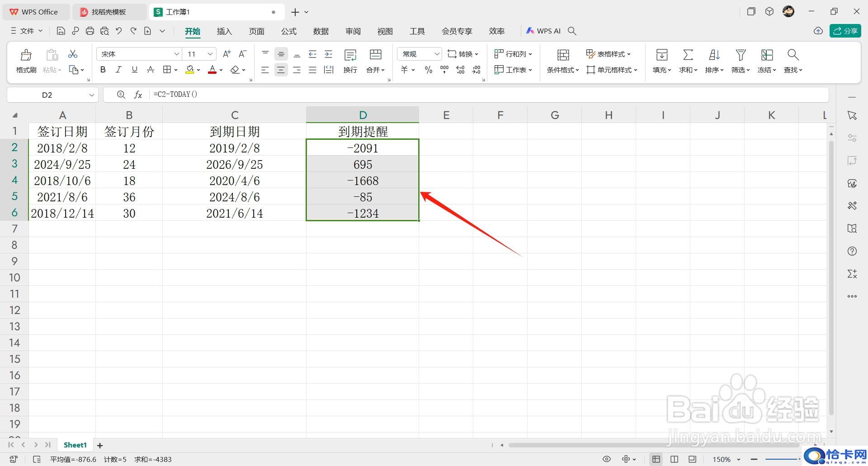Click the decrease decimal places icon
The image size is (868, 466).
tap(476, 70)
